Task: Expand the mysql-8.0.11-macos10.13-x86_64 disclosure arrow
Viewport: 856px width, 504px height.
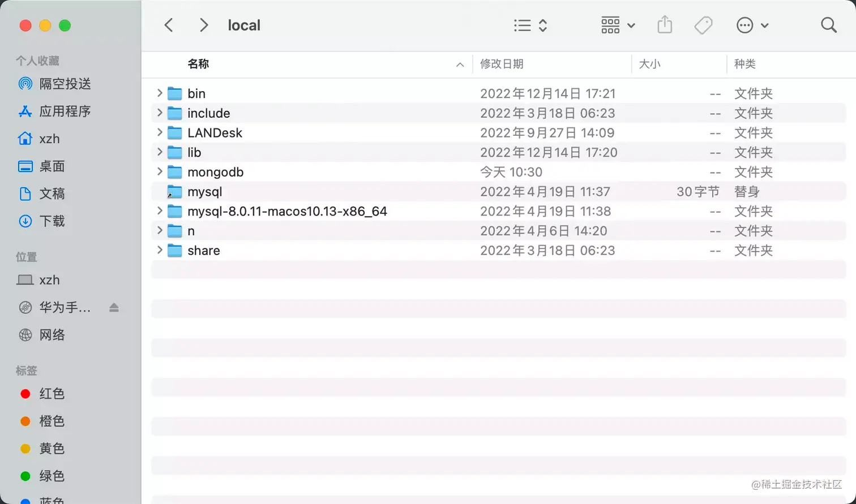Action: (x=160, y=210)
